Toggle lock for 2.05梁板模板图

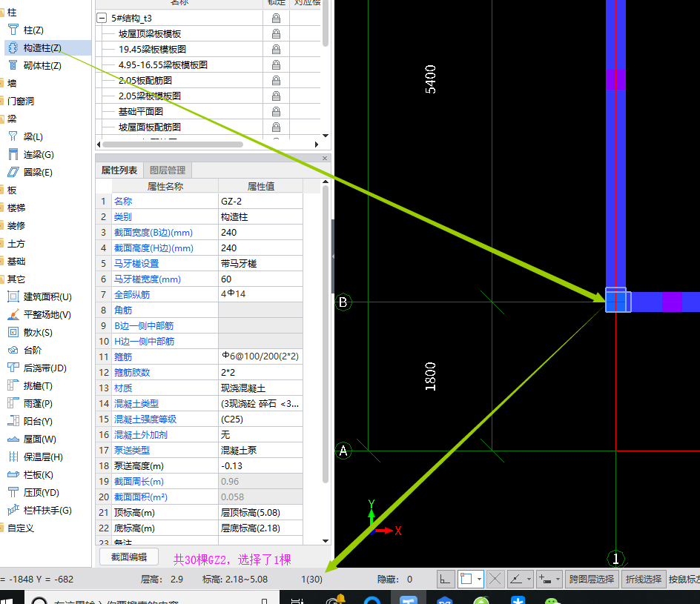277,96
